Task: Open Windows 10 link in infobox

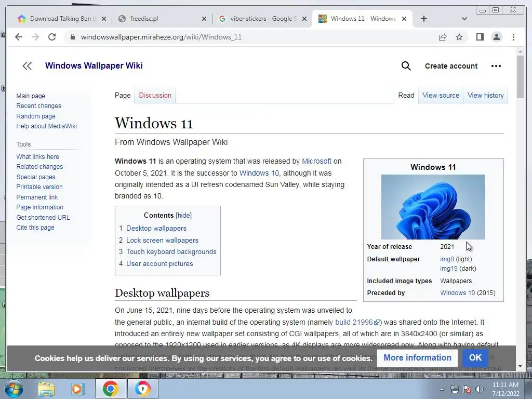Action: coord(457,293)
